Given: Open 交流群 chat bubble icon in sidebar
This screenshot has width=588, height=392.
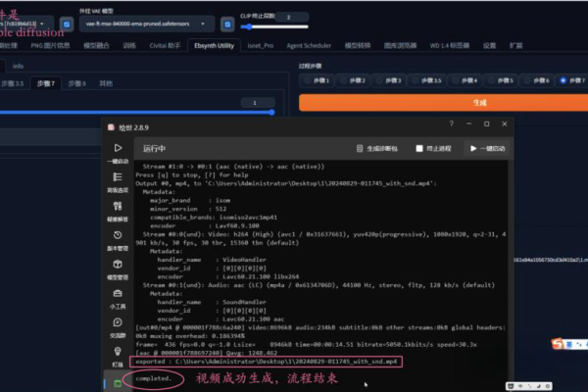Looking at the screenshot, I should coord(118,322).
